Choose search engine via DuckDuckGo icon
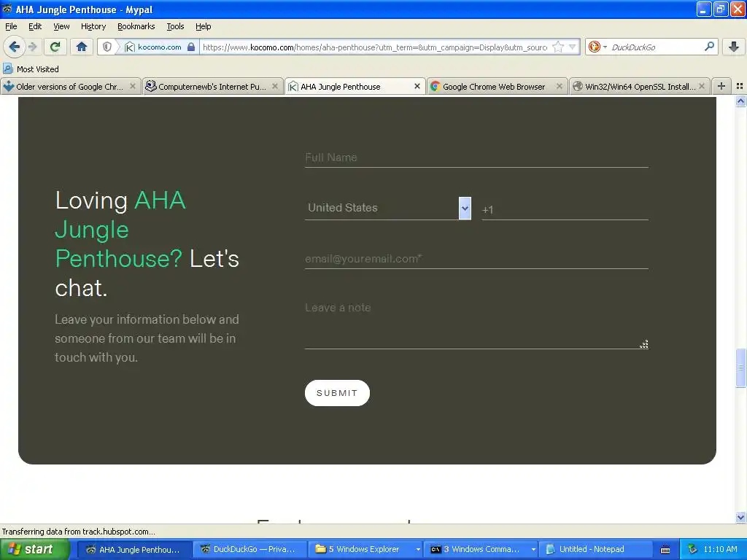This screenshot has height=560, width=747. 597,47
